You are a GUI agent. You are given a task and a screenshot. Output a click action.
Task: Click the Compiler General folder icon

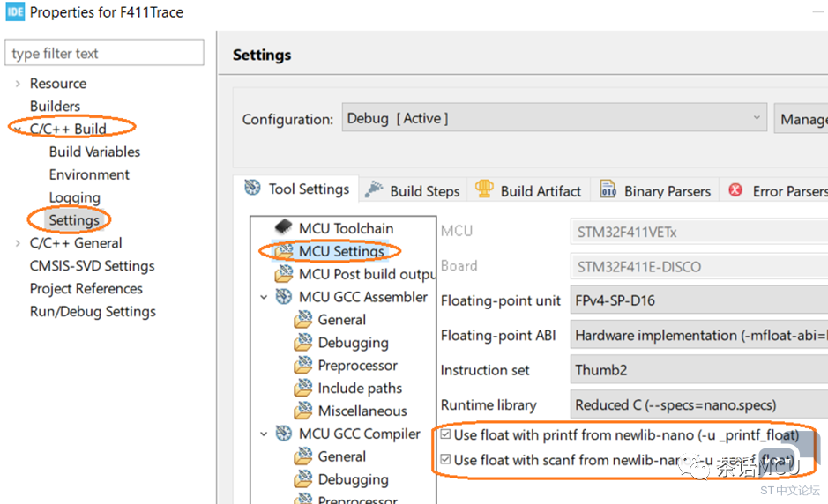303,456
